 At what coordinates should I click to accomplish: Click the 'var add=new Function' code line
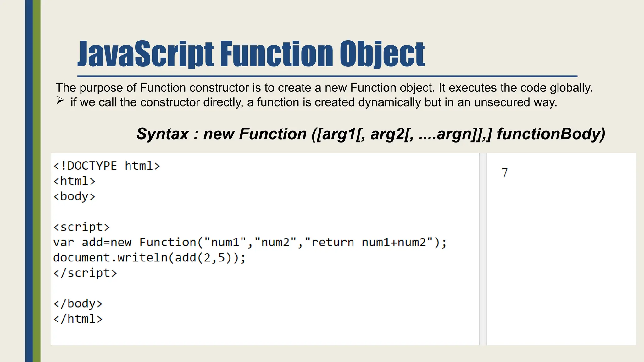coord(250,242)
